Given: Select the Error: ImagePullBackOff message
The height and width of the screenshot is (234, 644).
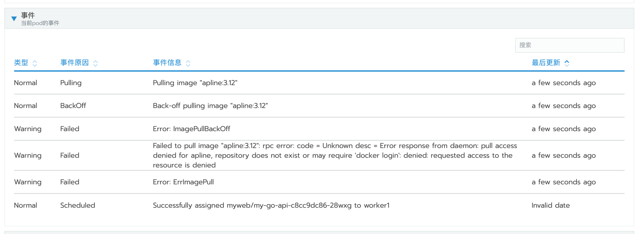Looking at the screenshot, I should [x=192, y=129].
